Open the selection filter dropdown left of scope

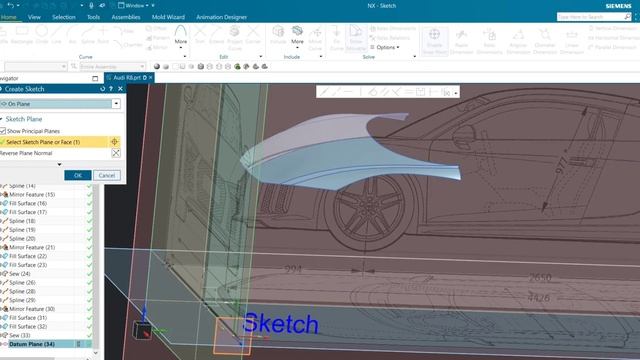click(x=36, y=67)
